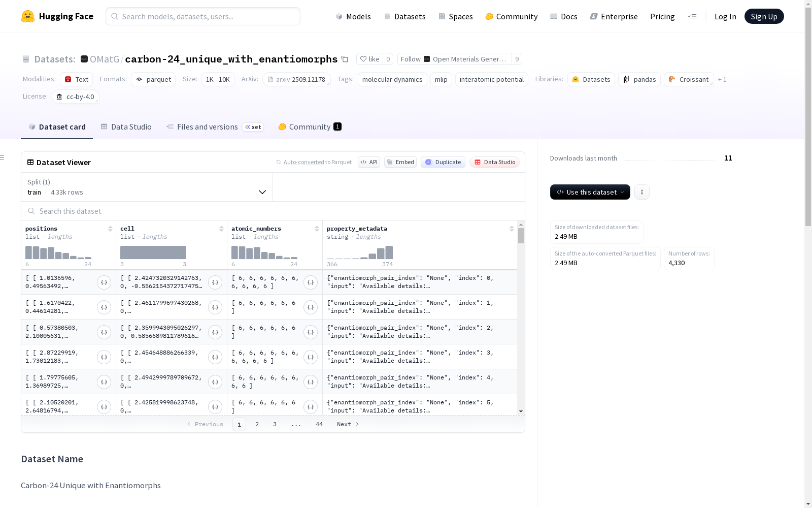Open the Models menu item
This screenshot has width=812, height=508.
tap(353, 16)
